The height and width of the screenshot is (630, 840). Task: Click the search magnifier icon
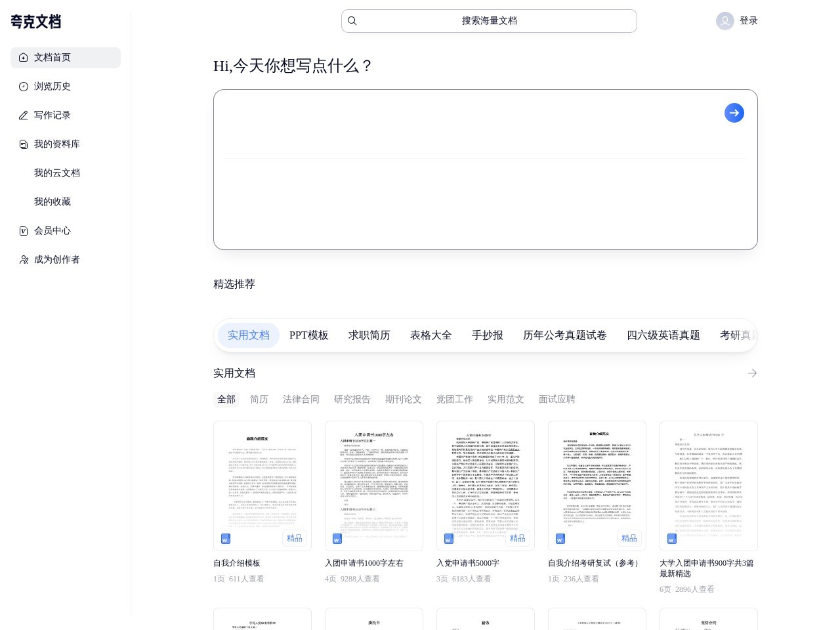[x=352, y=21]
